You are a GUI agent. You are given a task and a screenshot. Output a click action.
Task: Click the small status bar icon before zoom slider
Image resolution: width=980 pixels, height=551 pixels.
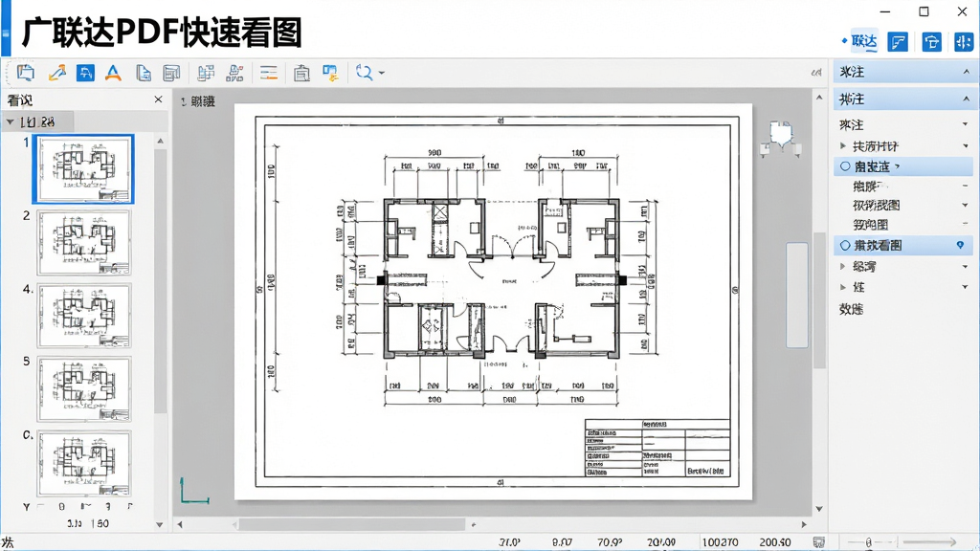pos(819,542)
